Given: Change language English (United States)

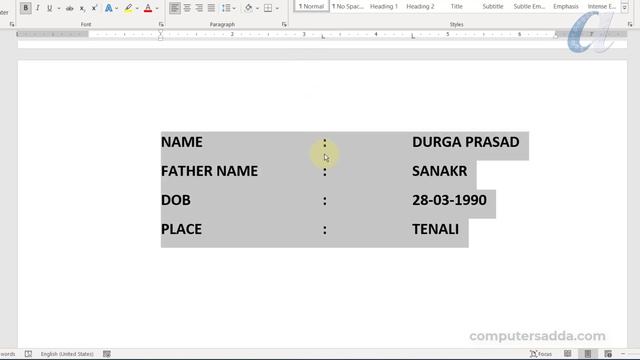Looking at the screenshot, I should [67, 354].
